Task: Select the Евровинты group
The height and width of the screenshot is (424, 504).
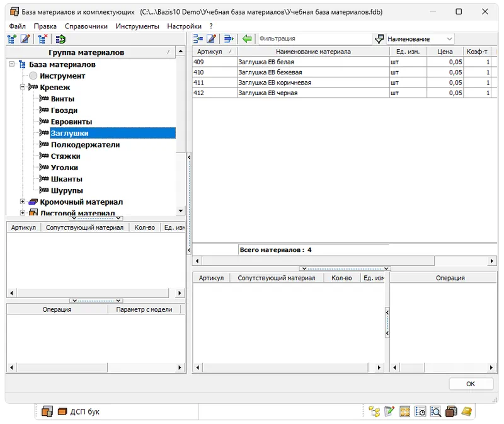Action: [x=71, y=122]
